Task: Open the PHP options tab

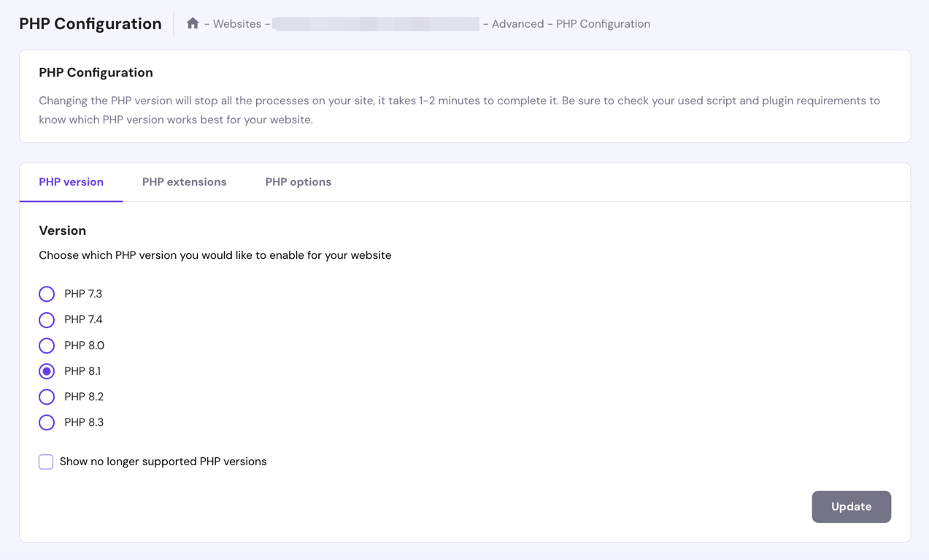Action: (298, 182)
